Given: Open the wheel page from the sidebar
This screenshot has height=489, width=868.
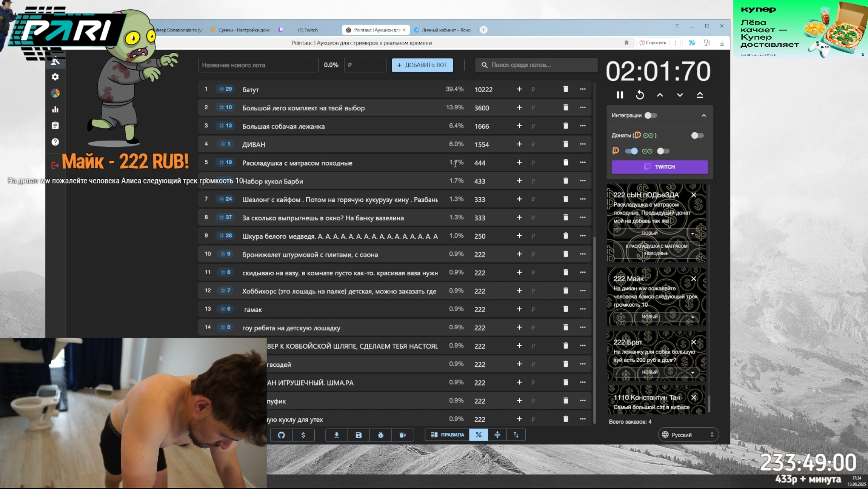Looking at the screenshot, I should coord(55,93).
